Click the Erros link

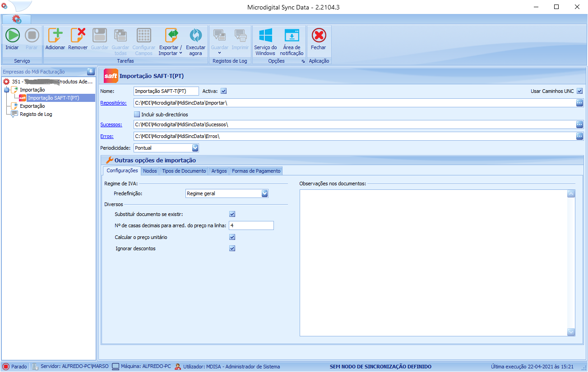(107, 136)
